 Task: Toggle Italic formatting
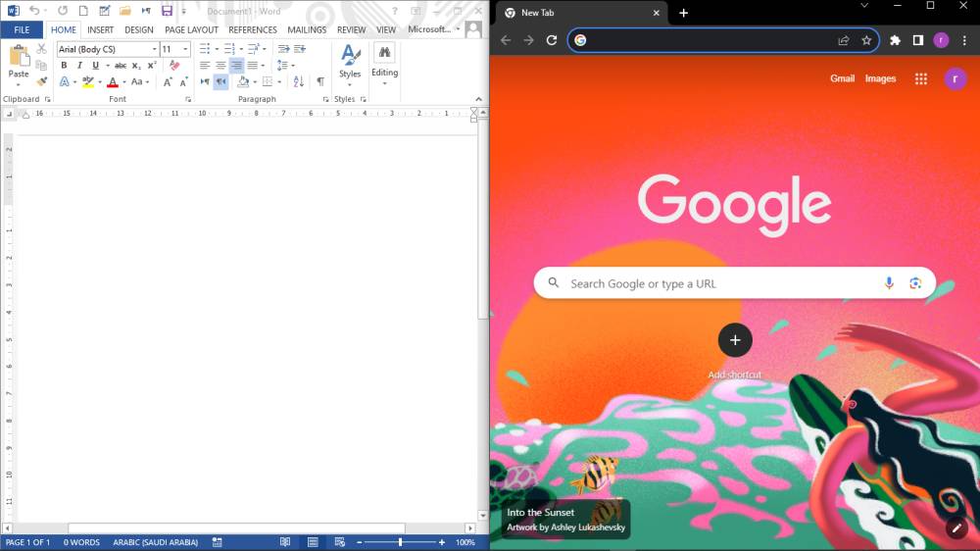[79, 65]
